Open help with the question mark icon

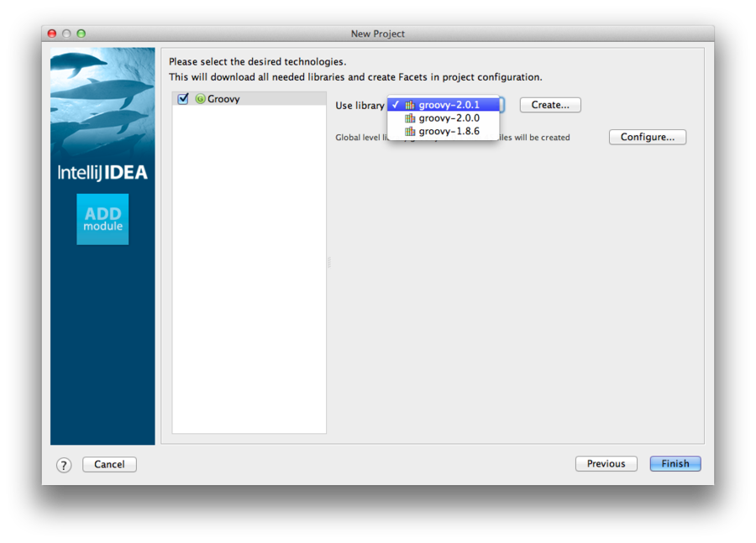(64, 465)
